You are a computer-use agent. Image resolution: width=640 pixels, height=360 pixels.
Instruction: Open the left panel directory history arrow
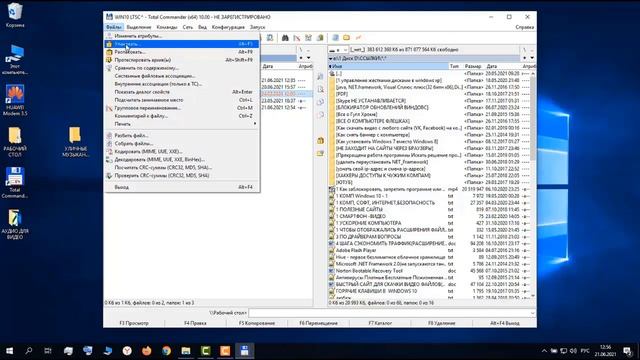[308, 58]
